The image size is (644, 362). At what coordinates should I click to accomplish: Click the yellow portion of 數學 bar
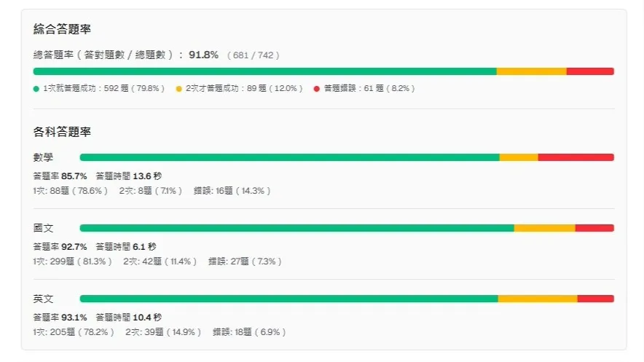(x=519, y=157)
